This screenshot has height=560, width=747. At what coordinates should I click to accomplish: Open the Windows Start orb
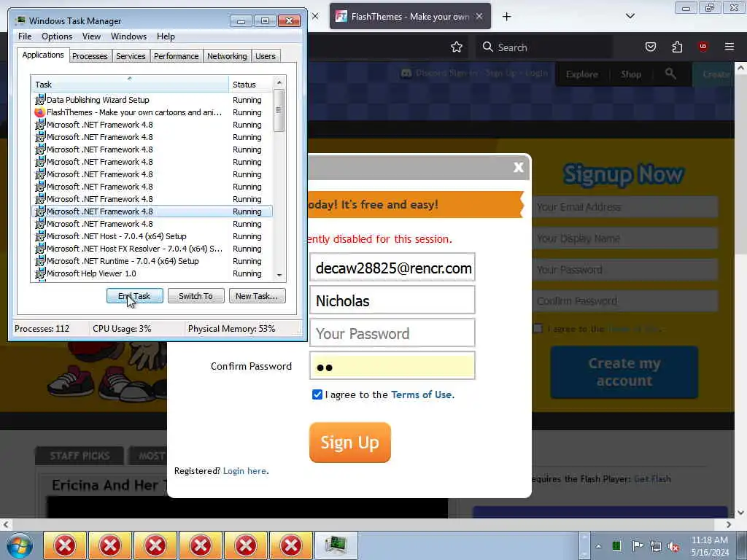tap(20, 545)
